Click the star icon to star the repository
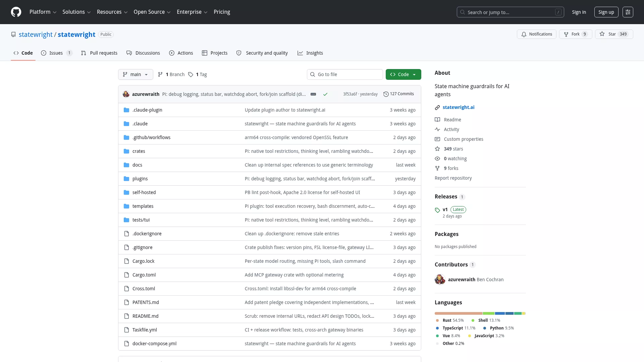Screen dimensions: 644x362 [602, 34]
